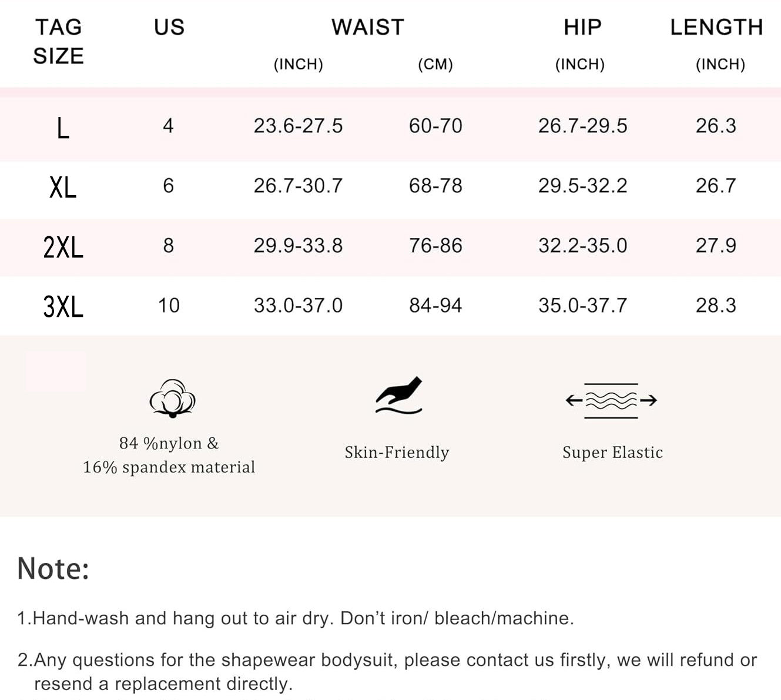
Task: Select the LENGTH column header
Action: click(716, 27)
